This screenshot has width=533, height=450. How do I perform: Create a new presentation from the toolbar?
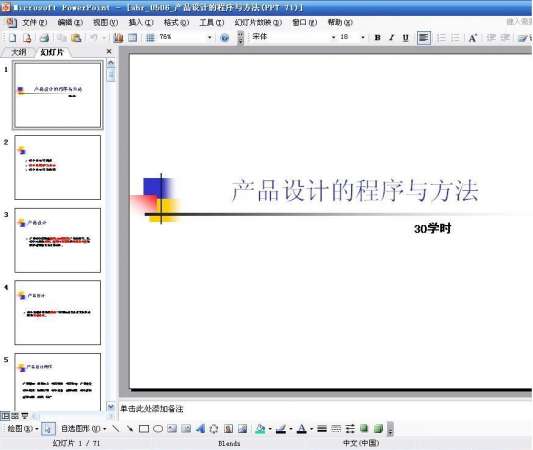(13, 37)
